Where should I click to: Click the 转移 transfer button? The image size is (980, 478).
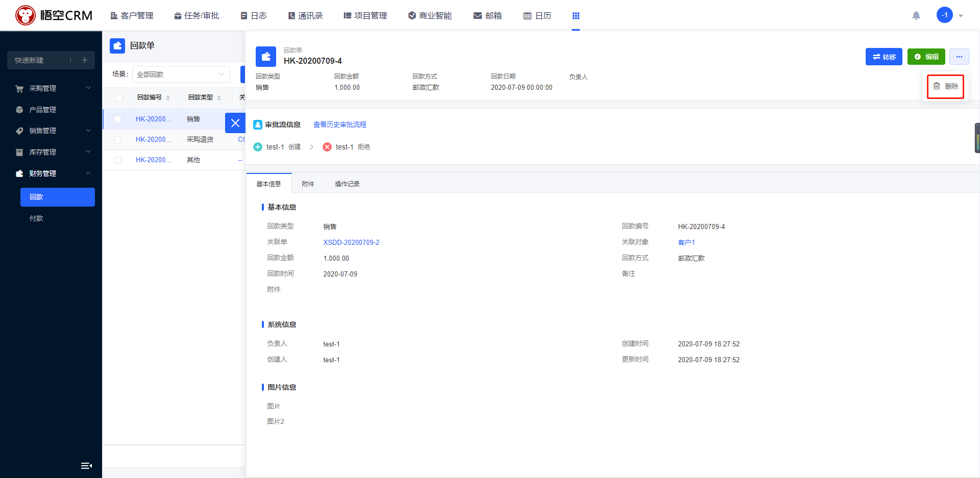coord(884,57)
